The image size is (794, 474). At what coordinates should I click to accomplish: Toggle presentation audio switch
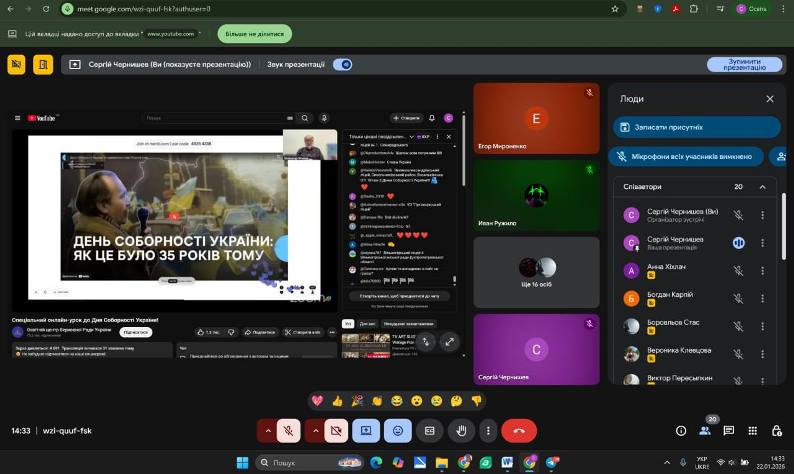coord(343,64)
